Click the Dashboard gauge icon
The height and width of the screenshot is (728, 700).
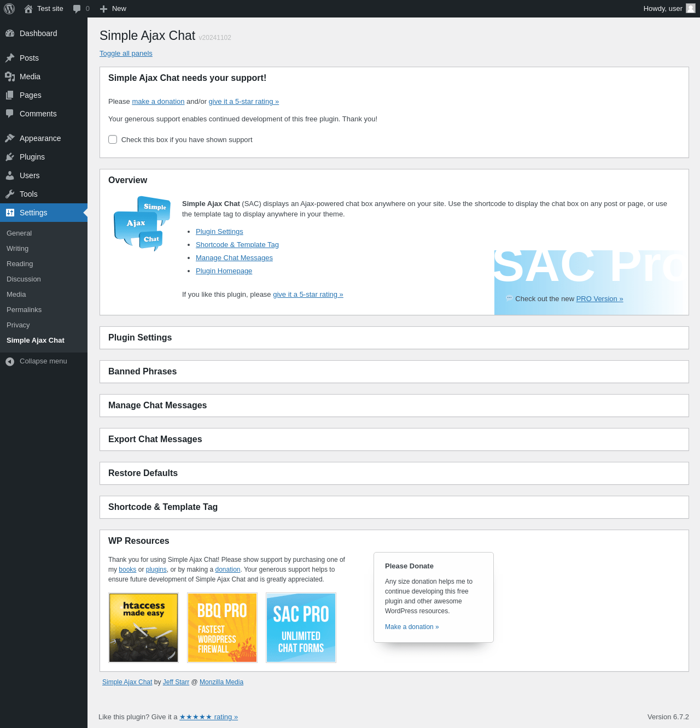[10, 33]
